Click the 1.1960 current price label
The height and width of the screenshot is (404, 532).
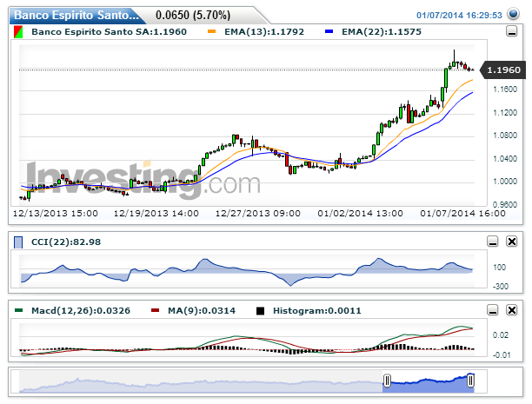click(503, 70)
